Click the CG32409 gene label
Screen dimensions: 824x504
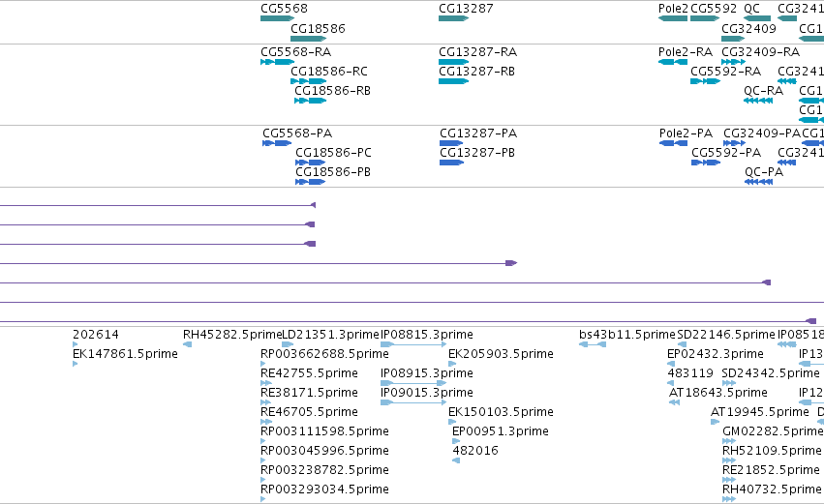(x=748, y=28)
